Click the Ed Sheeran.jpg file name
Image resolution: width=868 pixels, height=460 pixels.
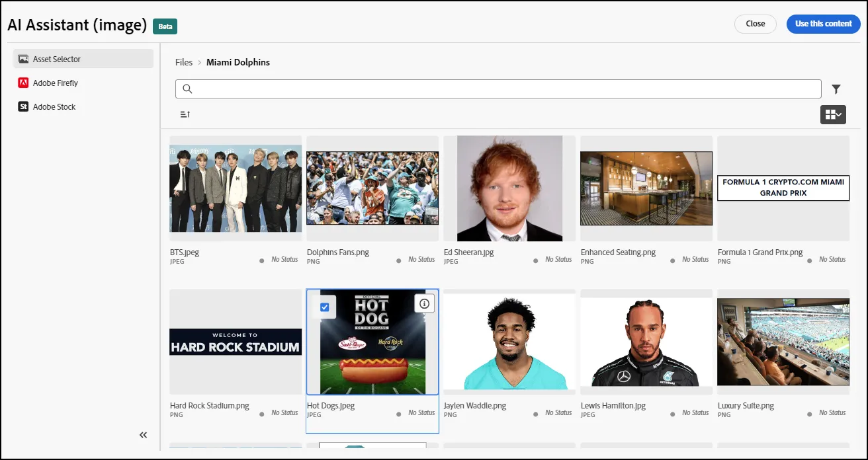[x=469, y=252]
